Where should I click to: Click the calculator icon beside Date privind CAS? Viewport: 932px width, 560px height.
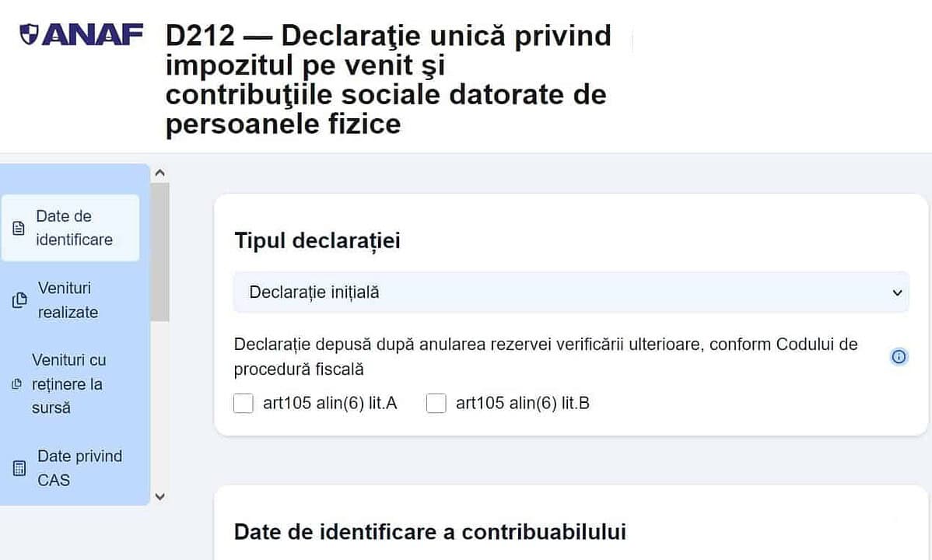[x=19, y=468]
